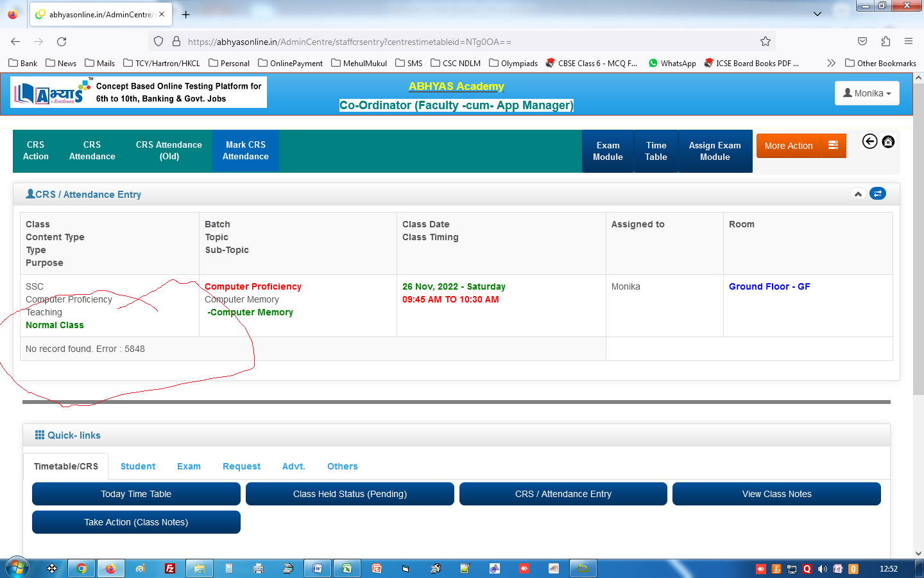Open the Mark CRS Attendance menu
This screenshot has height=578, width=924.
click(245, 151)
